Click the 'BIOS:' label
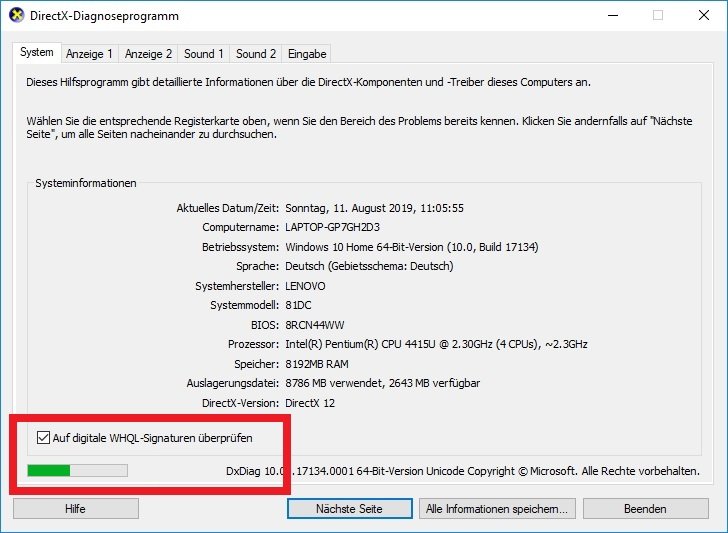The width and height of the screenshot is (728, 533). (265, 325)
